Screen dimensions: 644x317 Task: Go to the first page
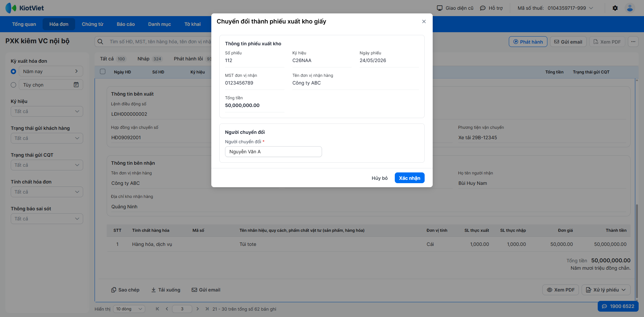tap(157, 309)
